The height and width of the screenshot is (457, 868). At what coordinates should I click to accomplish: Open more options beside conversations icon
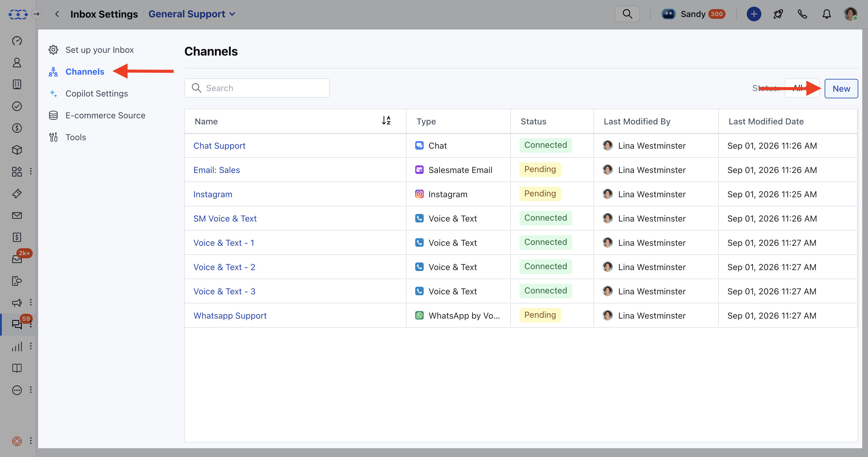click(31, 324)
